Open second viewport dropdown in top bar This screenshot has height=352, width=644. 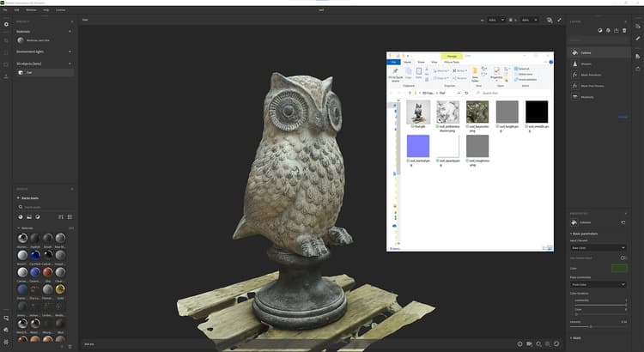click(529, 20)
